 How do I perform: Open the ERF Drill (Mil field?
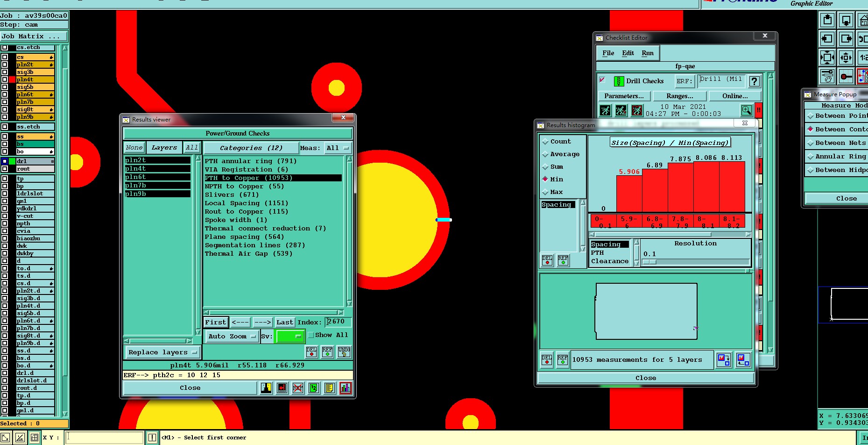pos(721,80)
